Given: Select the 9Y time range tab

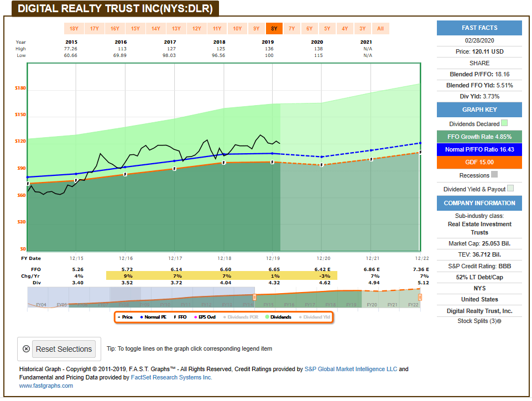Looking at the screenshot, I should coord(256,29).
